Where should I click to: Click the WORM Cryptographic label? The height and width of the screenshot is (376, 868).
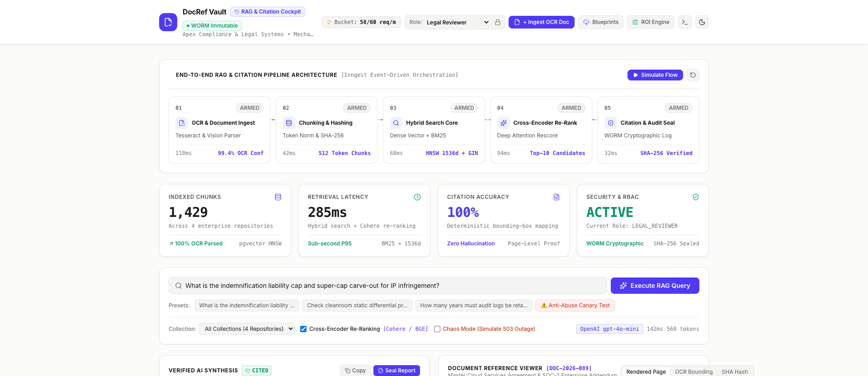pyautogui.click(x=615, y=244)
